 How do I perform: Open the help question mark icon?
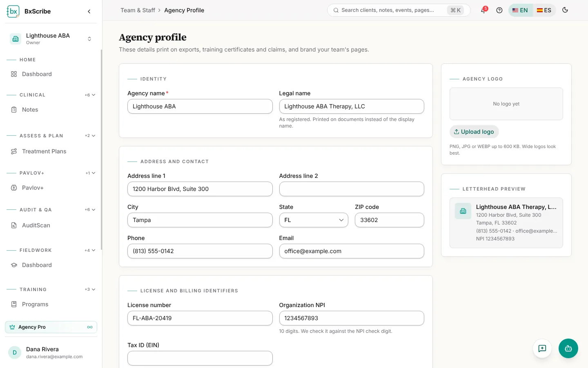(x=499, y=10)
